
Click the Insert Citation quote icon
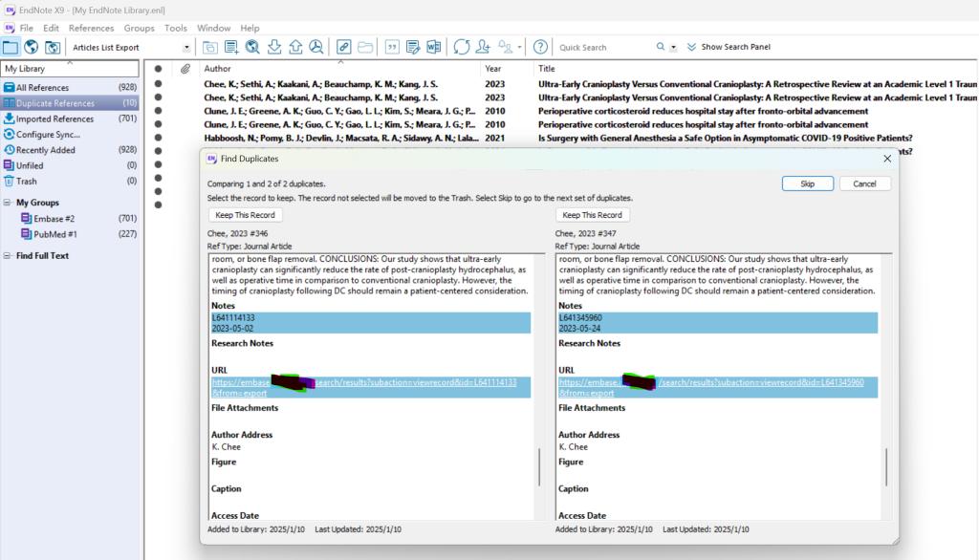point(392,47)
